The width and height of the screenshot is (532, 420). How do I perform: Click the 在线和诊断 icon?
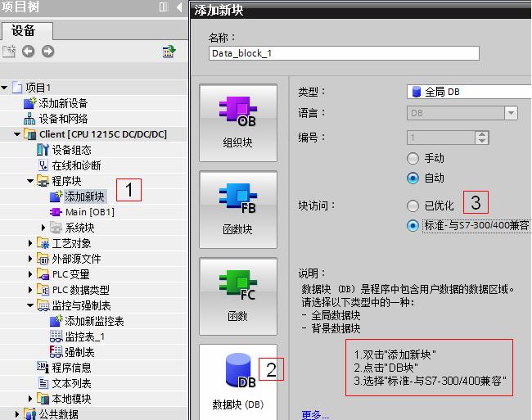pyautogui.click(x=43, y=165)
